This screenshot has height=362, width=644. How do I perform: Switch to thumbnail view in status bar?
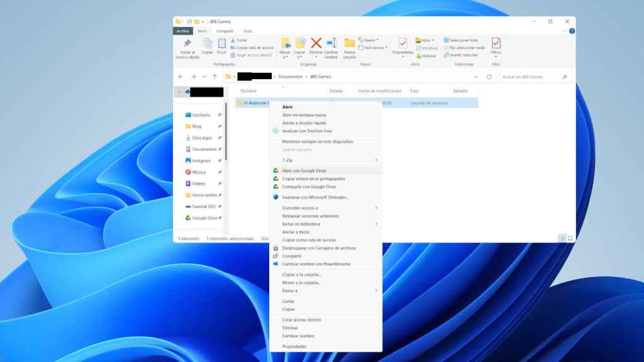(569, 239)
